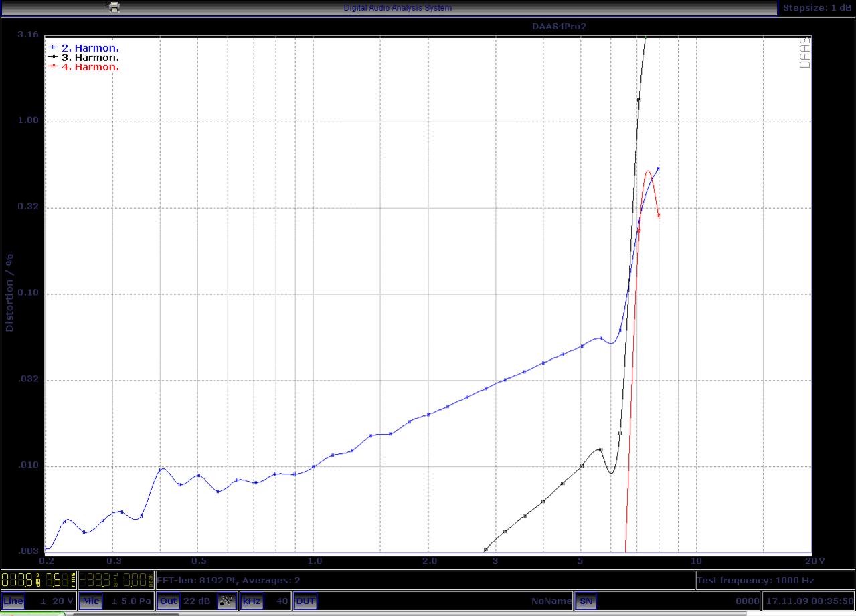Select the 2. Harmon. legend entry
The height and width of the screenshot is (616, 856).
84,48
